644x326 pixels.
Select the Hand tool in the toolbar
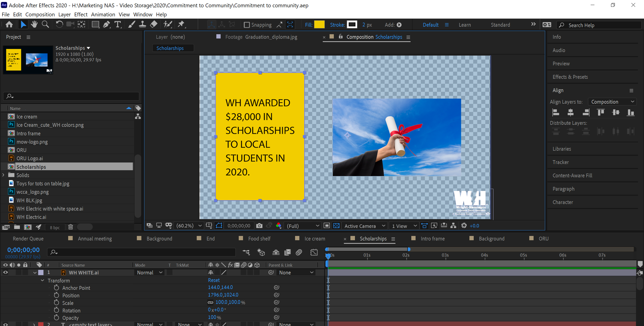click(34, 24)
